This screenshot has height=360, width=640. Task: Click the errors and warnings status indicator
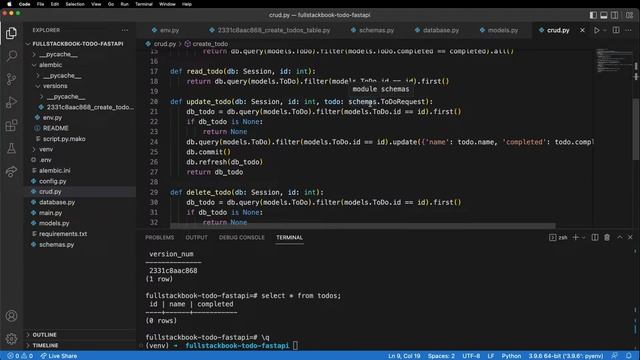click(20, 356)
